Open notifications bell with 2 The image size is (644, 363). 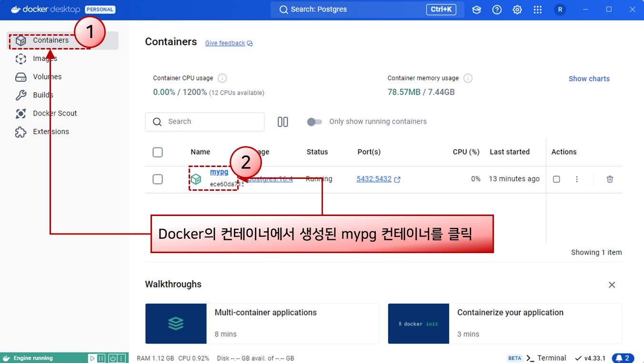tap(623, 358)
